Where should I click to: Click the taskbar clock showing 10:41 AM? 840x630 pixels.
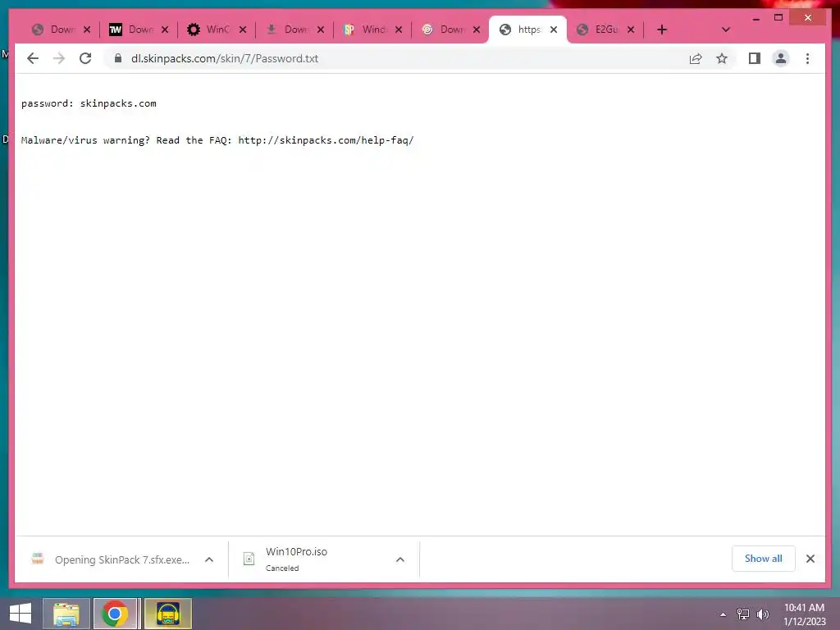[805, 614]
